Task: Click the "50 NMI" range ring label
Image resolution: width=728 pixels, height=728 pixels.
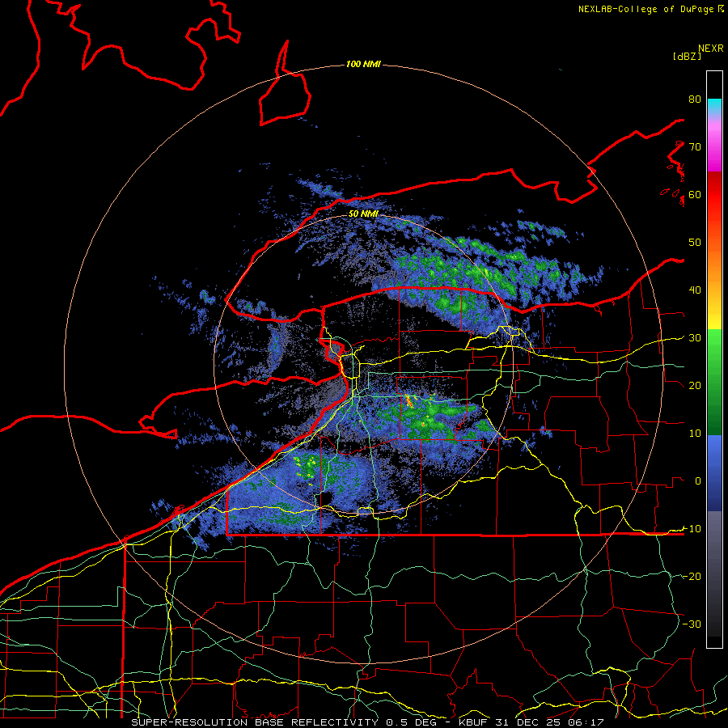Action: pos(363,214)
